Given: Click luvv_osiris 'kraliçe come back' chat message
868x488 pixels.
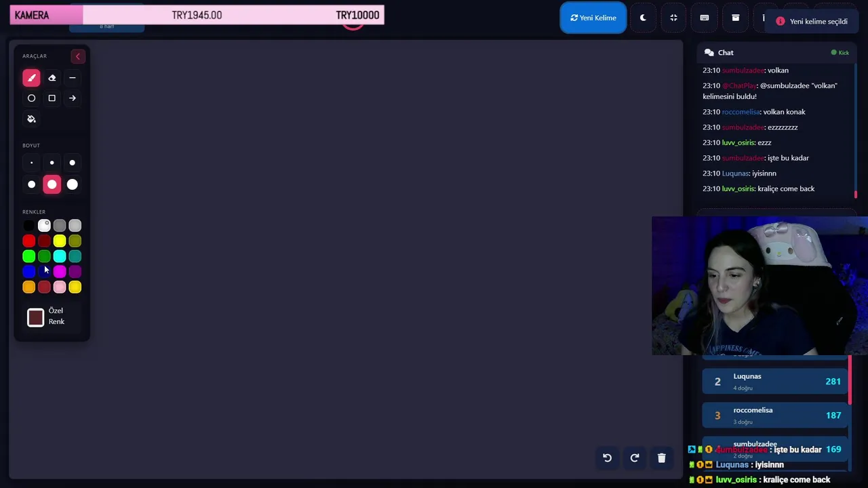Looking at the screenshot, I should [759, 188].
